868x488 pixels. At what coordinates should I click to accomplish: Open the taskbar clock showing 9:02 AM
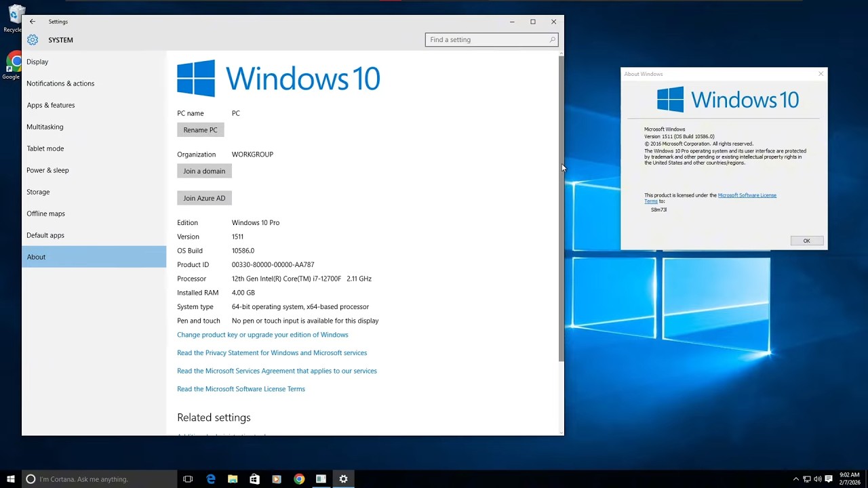click(x=849, y=479)
